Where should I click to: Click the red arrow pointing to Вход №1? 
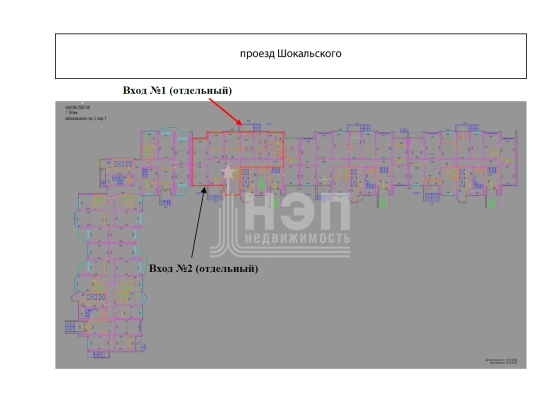[x=226, y=111]
